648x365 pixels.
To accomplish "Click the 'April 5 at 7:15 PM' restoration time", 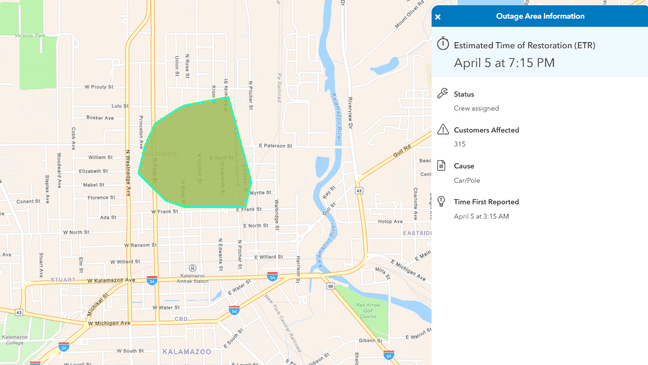I will click(504, 63).
